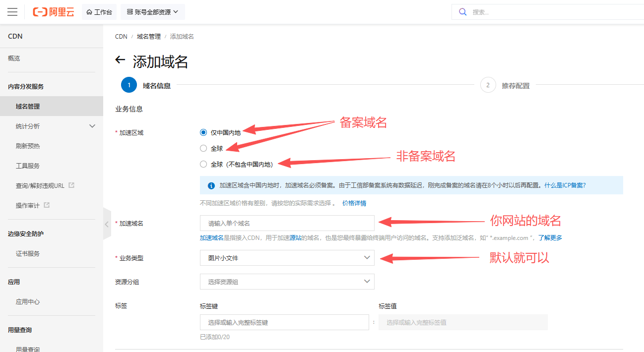Focus the 标签键 input field

(x=284, y=322)
